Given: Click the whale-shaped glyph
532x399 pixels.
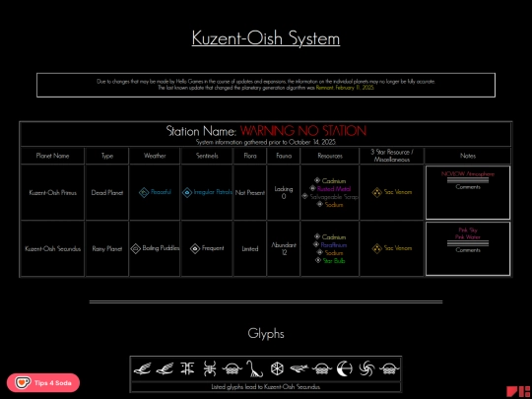Looking at the screenshot, I should (x=299, y=367).
